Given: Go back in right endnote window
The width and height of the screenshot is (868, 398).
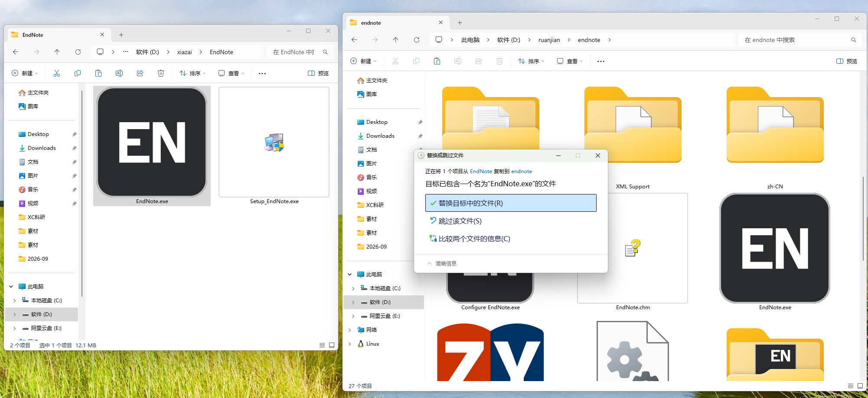Looking at the screenshot, I should tap(354, 40).
